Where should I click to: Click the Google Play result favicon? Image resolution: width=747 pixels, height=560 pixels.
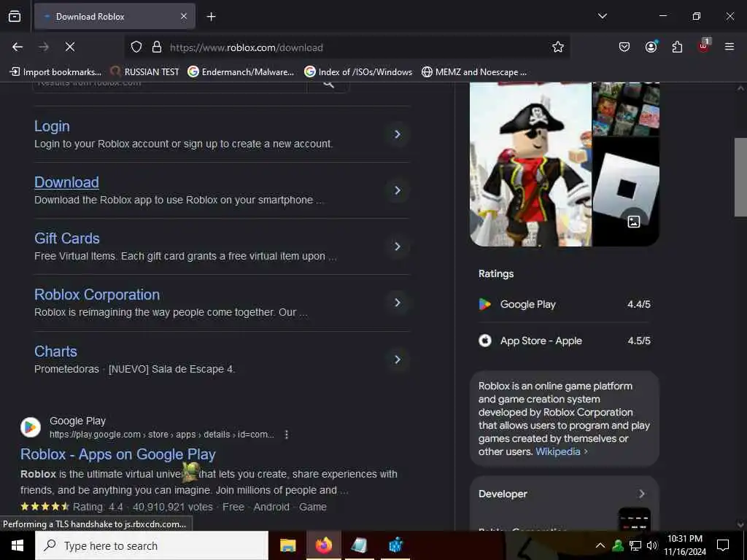(x=31, y=427)
